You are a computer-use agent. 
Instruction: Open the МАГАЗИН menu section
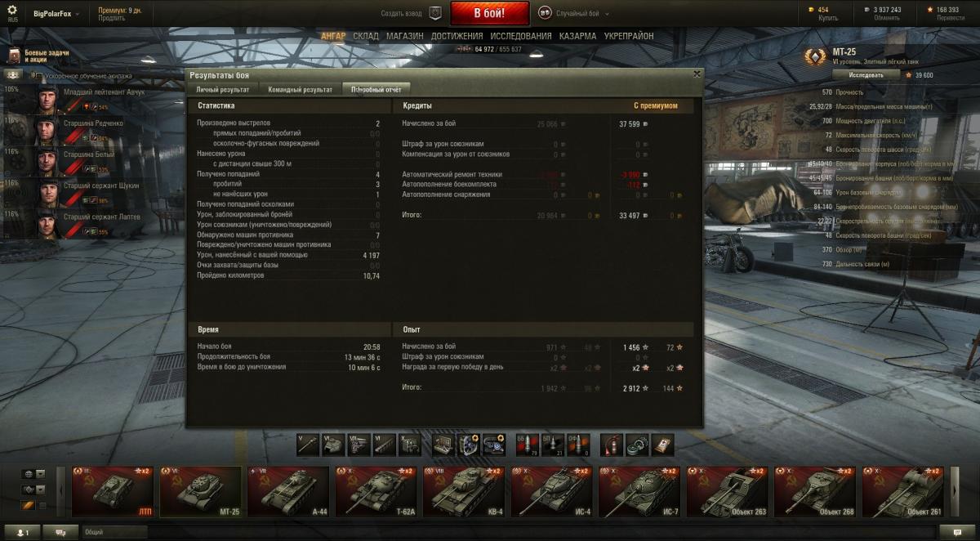click(x=404, y=36)
